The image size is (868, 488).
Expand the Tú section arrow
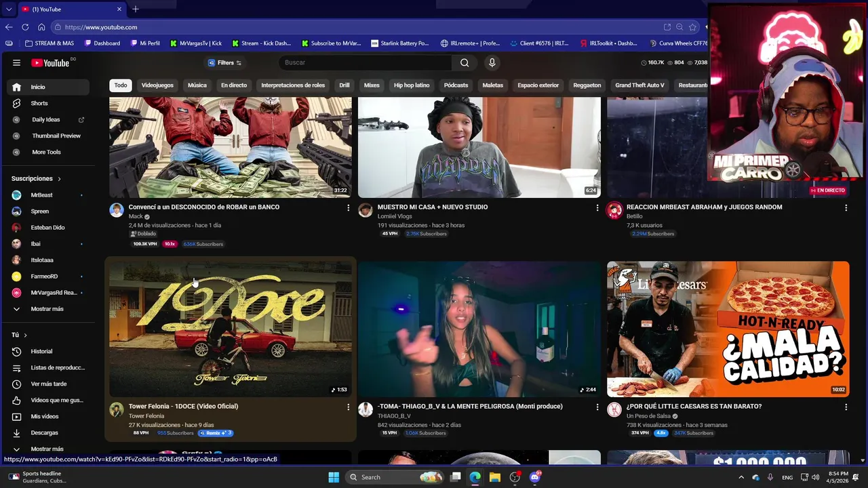[26, 335]
